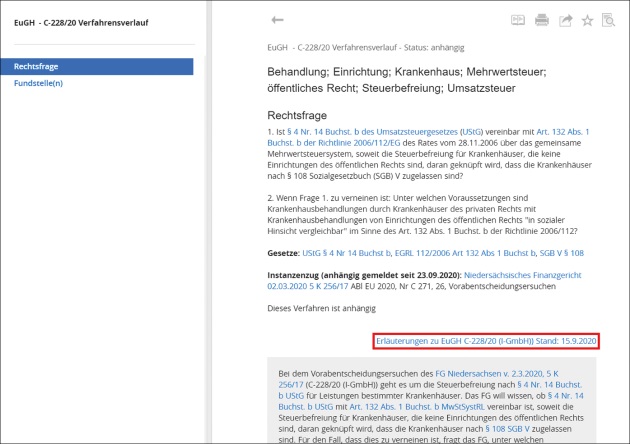Click Erläuterungen zu EuGH C-228/20 link
This screenshot has width=630, height=444.
coord(486,341)
